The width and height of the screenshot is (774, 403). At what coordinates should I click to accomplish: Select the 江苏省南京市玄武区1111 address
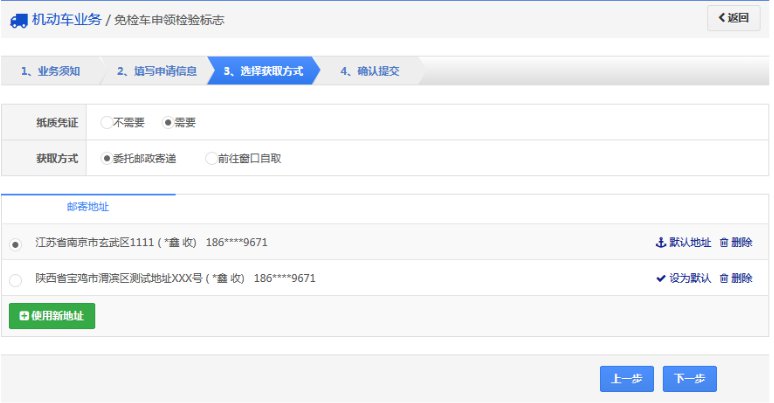pos(15,244)
